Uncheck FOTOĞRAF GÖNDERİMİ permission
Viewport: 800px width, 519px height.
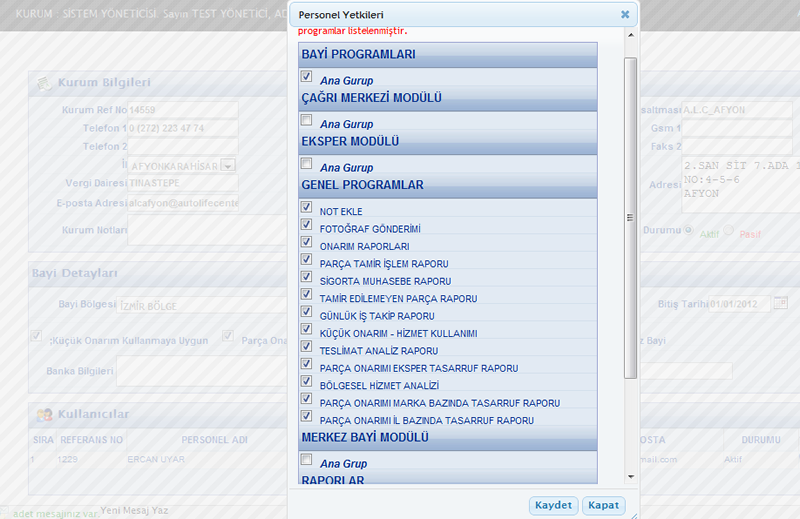(x=307, y=225)
